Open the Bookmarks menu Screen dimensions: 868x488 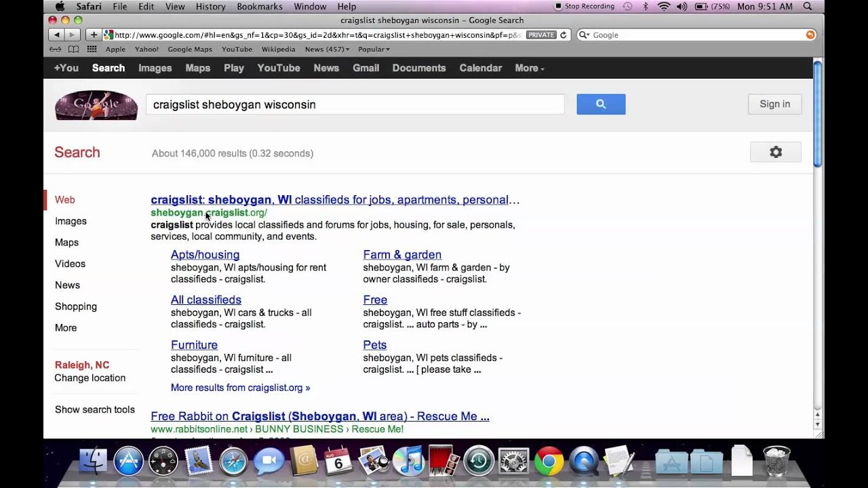pos(260,6)
